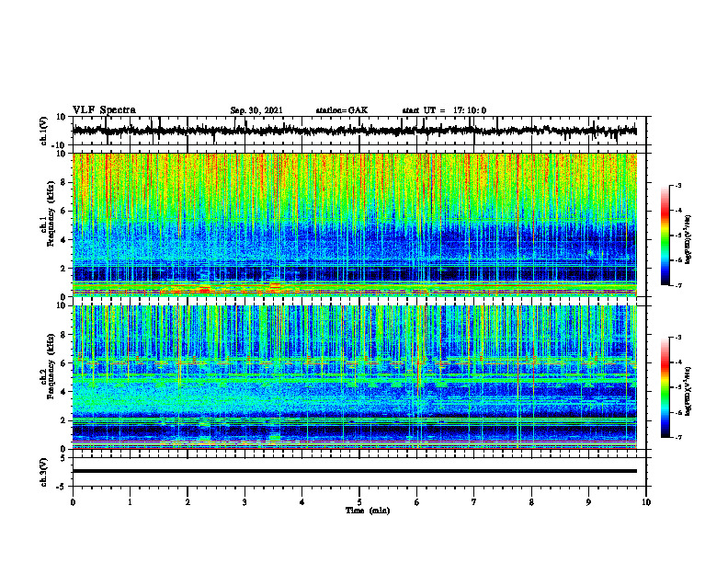The width and height of the screenshot is (728, 563).
Task: Click the "2" tick on ch.2 frequency axis
Action: [64, 420]
